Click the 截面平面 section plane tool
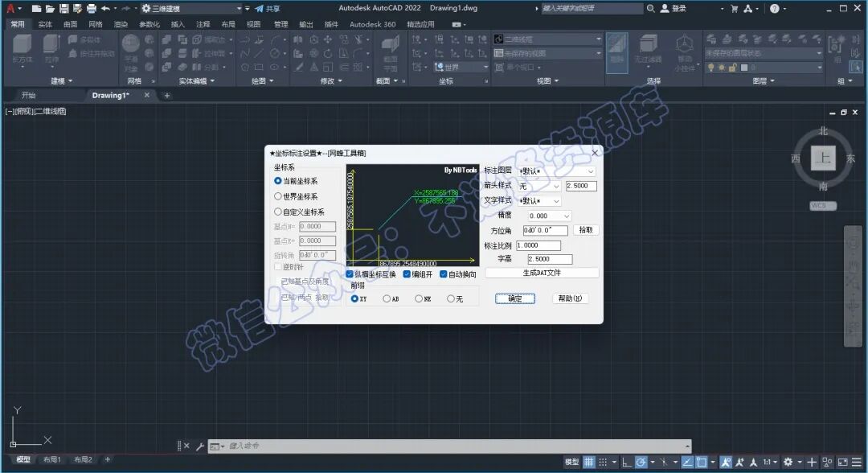 391,53
